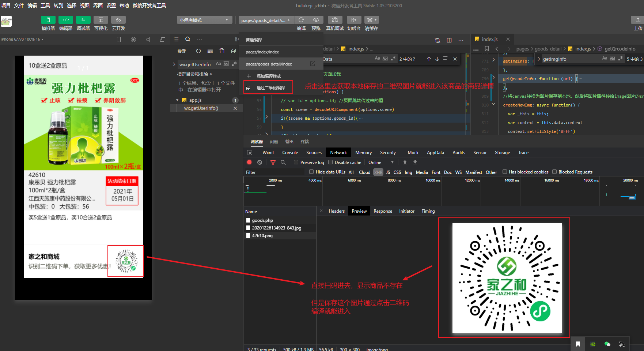The image size is (644, 351).
Task: Open the Online throttling dropdown
Action: [381, 163]
